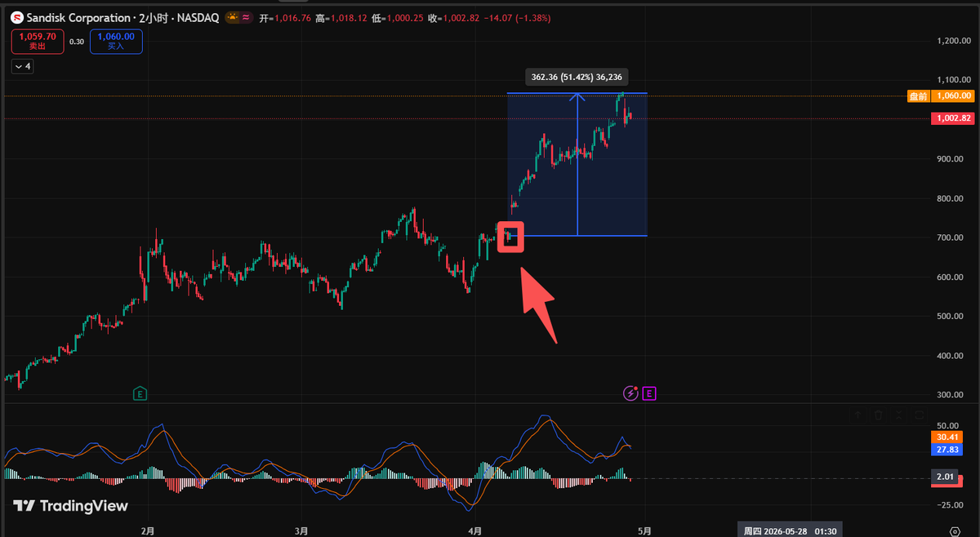Click the pink approximate-equals data icon
Viewport: 980px width, 537px height.
click(x=246, y=17)
